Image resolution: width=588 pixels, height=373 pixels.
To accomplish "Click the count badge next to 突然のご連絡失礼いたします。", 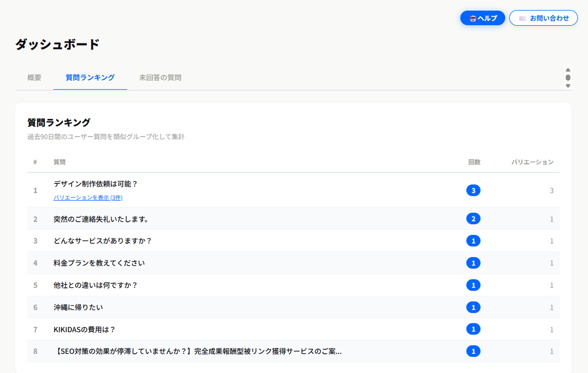I will pos(473,218).
